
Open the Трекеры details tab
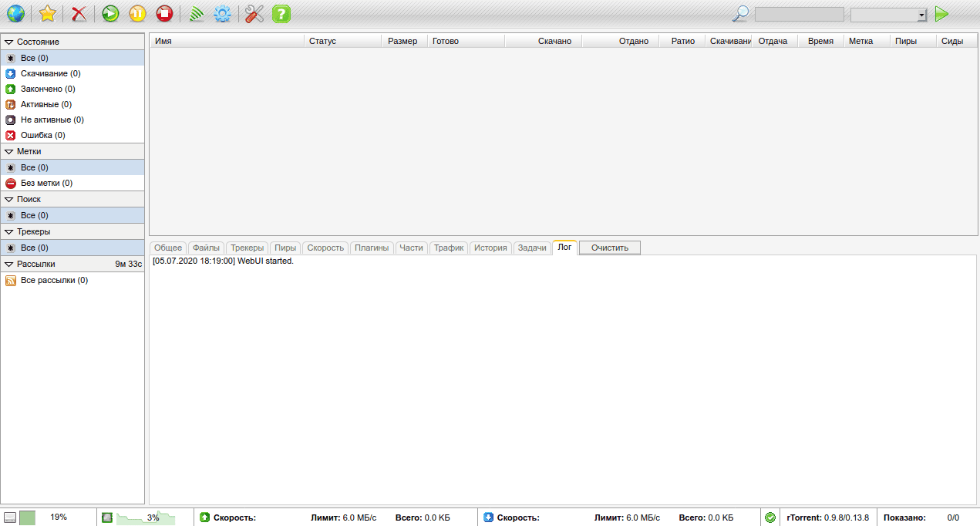(248, 248)
